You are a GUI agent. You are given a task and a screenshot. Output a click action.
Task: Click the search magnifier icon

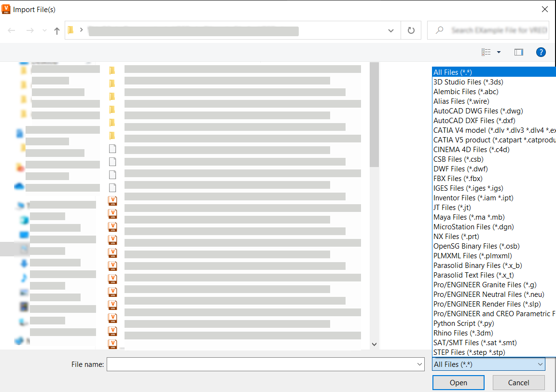[x=439, y=30]
